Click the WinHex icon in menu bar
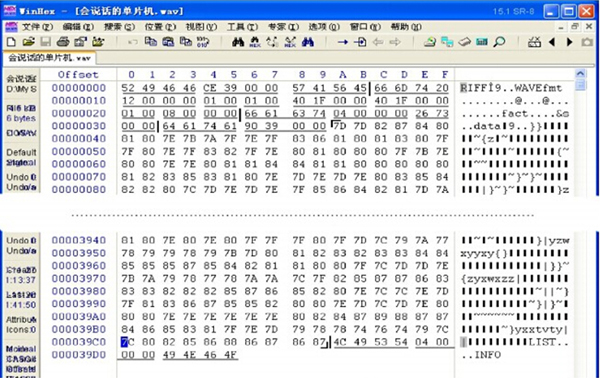 pyautogui.click(x=11, y=27)
